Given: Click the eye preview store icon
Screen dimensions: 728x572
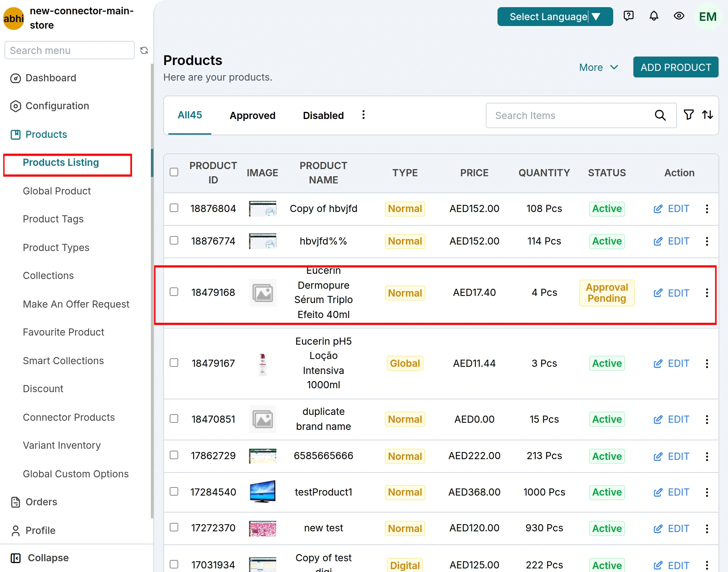Looking at the screenshot, I should click(679, 16).
